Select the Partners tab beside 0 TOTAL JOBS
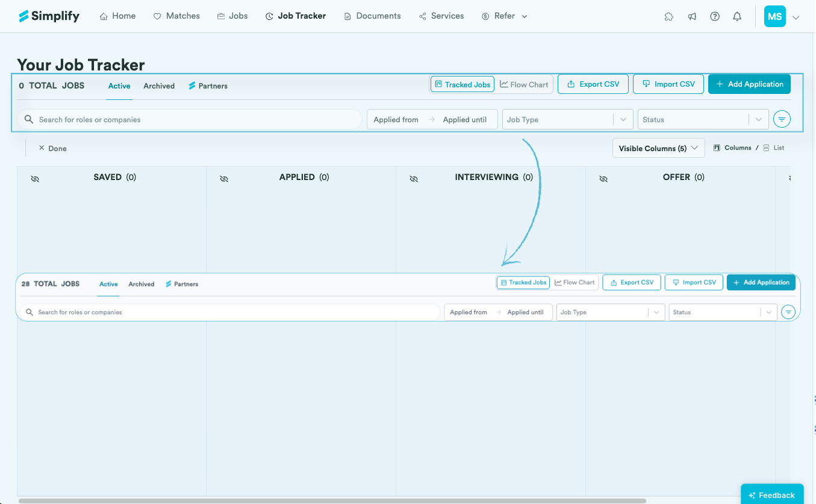Viewport: 816px width, 504px height. click(208, 86)
